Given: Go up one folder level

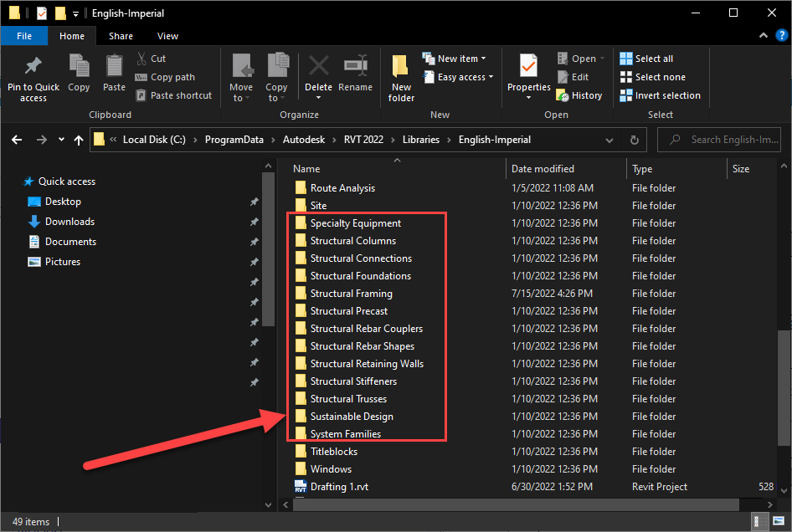Looking at the screenshot, I should tap(79, 140).
